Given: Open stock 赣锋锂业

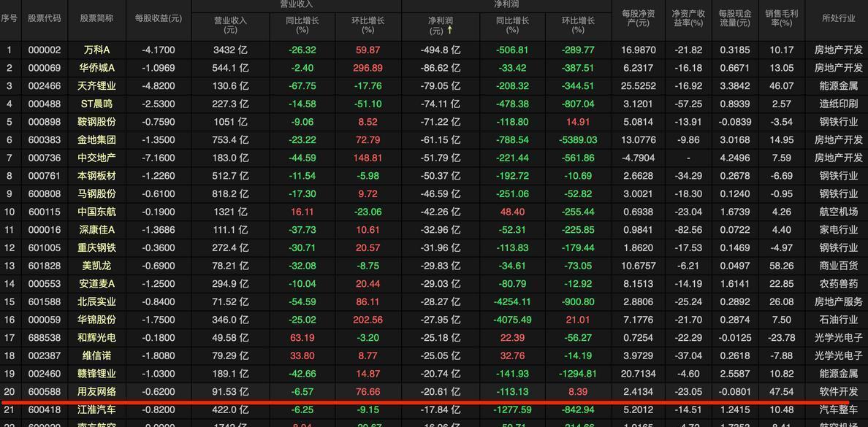Looking at the screenshot, I should [x=97, y=374].
